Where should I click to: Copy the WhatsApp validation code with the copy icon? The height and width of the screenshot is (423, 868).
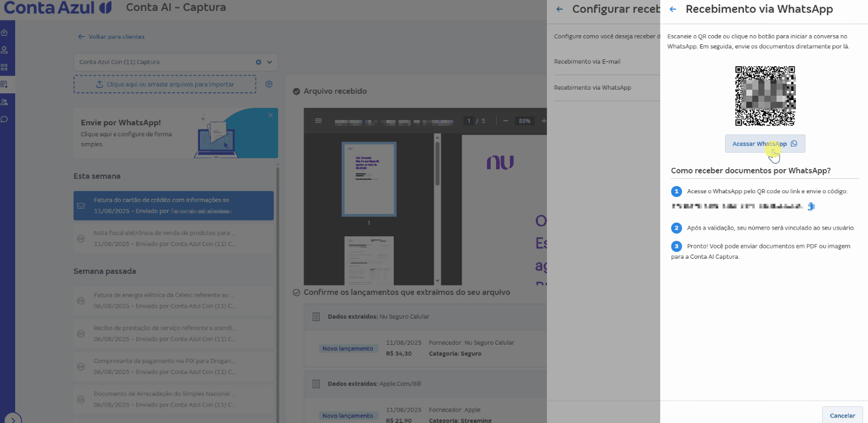pyautogui.click(x=811, y=206)
